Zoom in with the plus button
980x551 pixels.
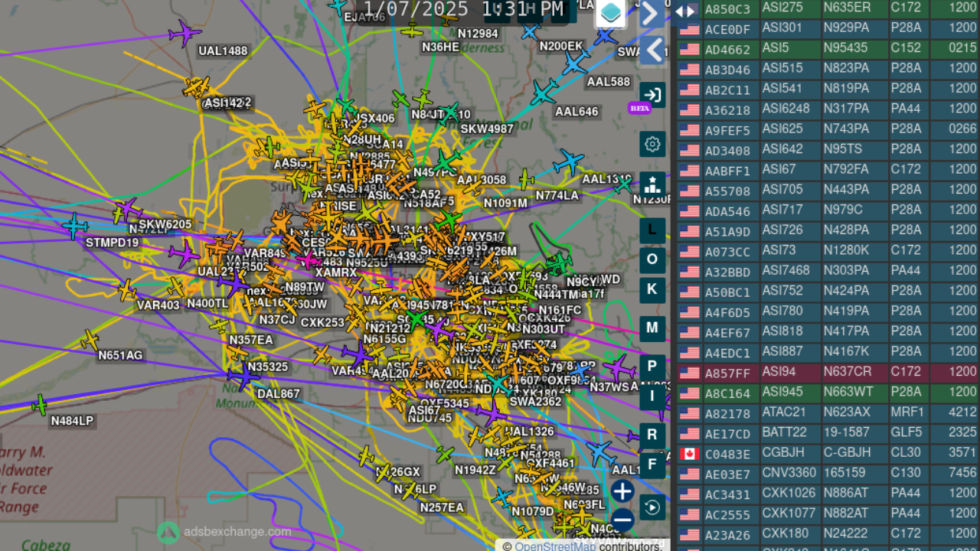[x=622, y=491]
